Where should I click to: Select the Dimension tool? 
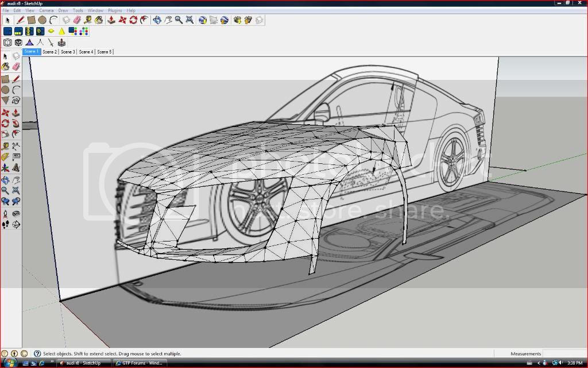[x=16, y=145]
